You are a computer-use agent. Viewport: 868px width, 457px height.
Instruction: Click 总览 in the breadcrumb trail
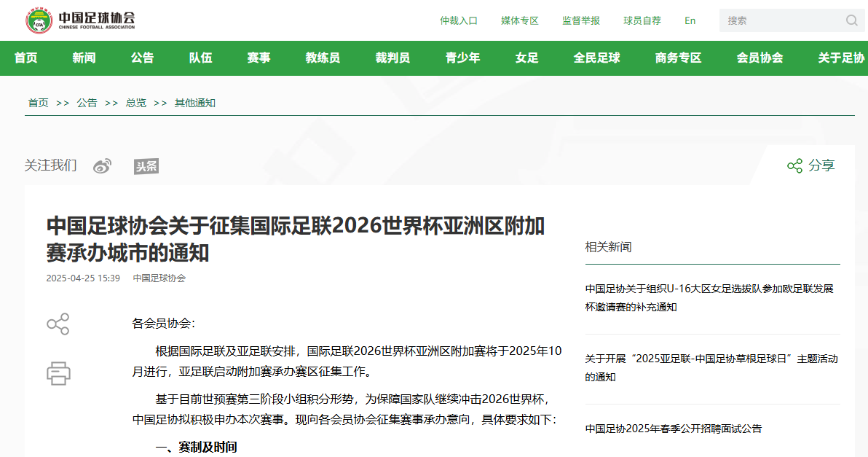135,103
